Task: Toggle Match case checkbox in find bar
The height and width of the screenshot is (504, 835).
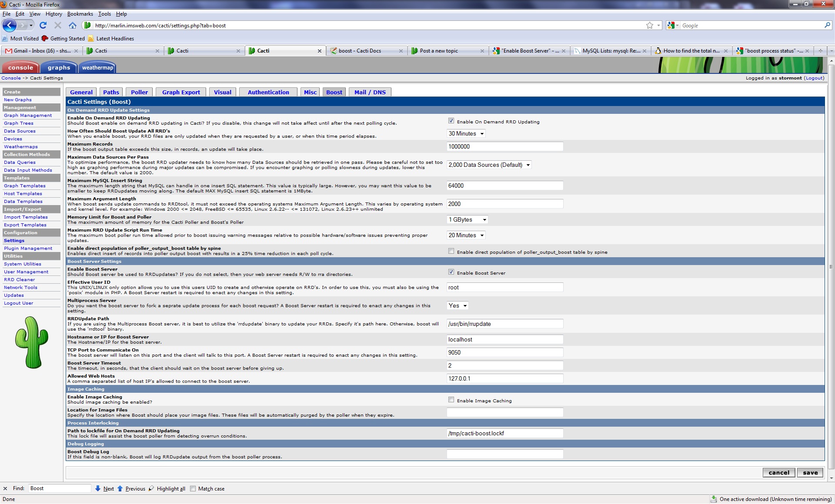Action: point(193,488)
